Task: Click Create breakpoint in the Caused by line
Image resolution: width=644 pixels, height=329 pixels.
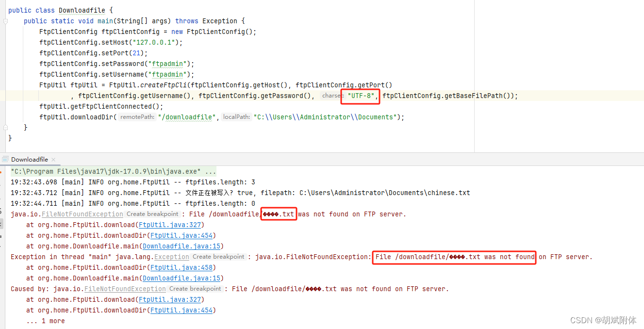Action: tap(195, 289)
